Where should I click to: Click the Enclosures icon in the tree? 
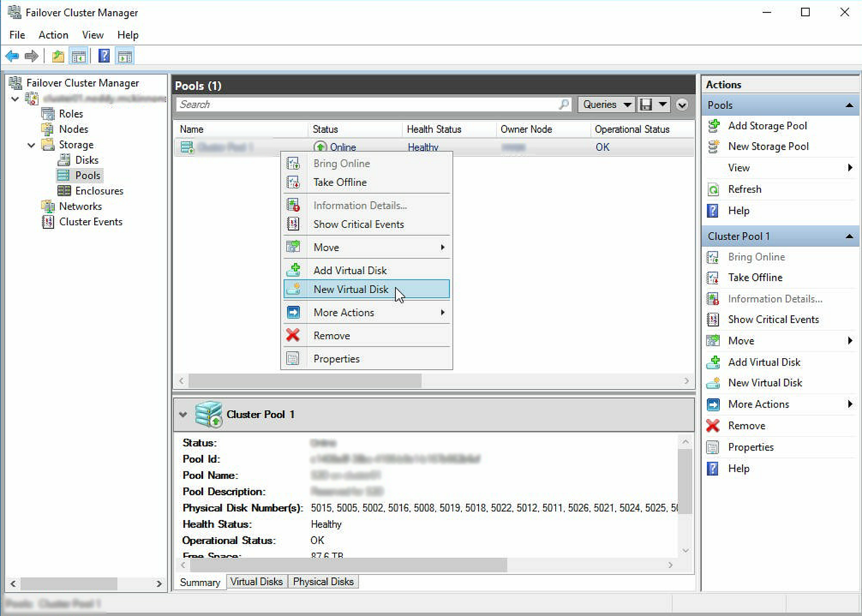coord(64,191)
